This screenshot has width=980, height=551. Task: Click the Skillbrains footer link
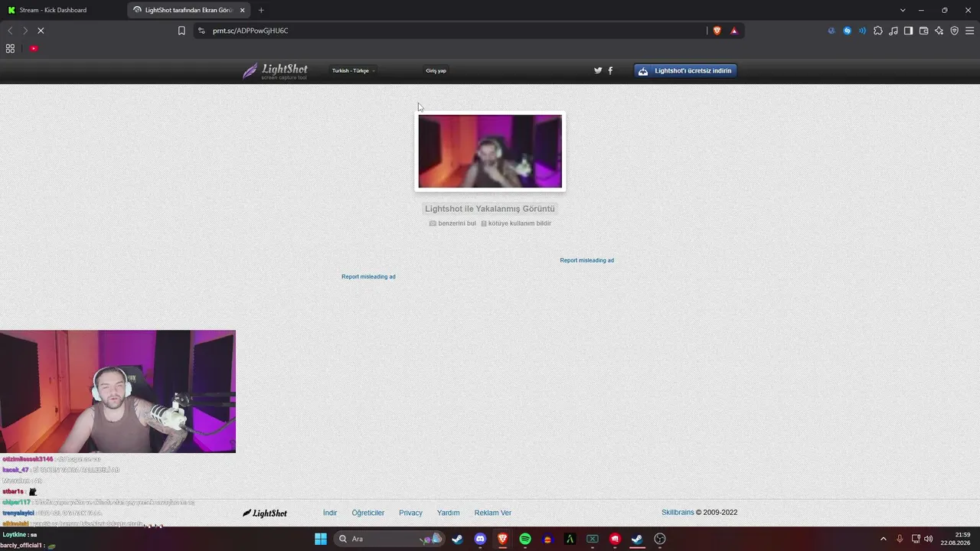click(x=678, y=513)
